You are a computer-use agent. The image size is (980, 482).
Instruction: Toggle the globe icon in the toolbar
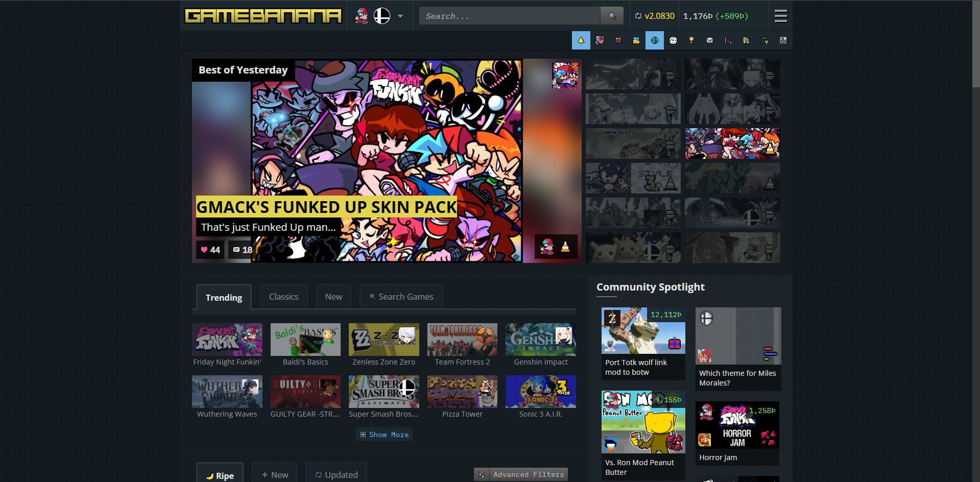[x=654, y=40]
